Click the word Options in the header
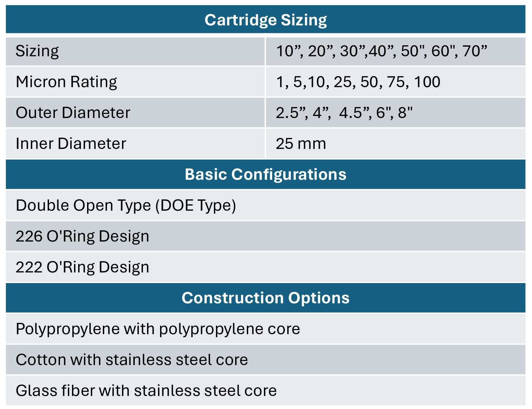Viewport: 532px width, 409px height. [x=319, y=298]
